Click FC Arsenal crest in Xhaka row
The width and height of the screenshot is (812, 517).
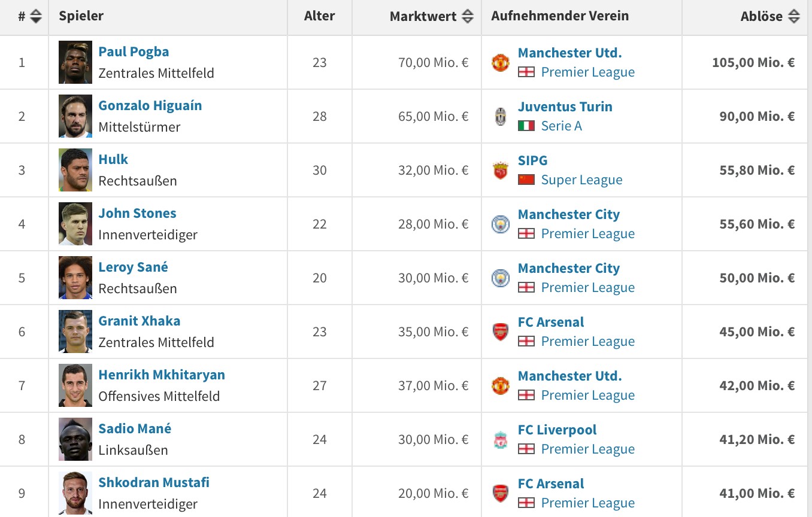(500, 332)
